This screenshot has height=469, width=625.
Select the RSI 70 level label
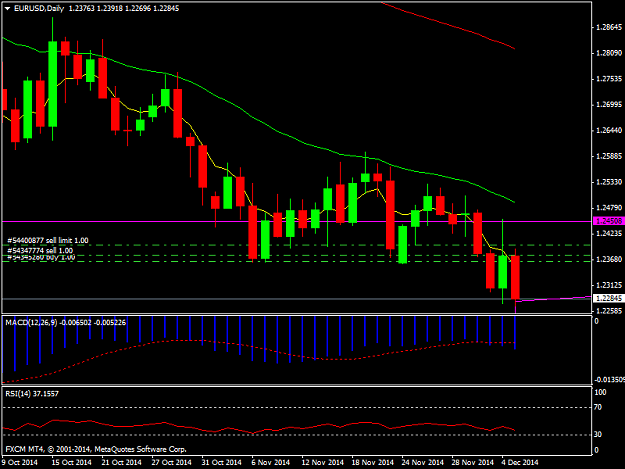pyautogui.click(x=598, y=407)
